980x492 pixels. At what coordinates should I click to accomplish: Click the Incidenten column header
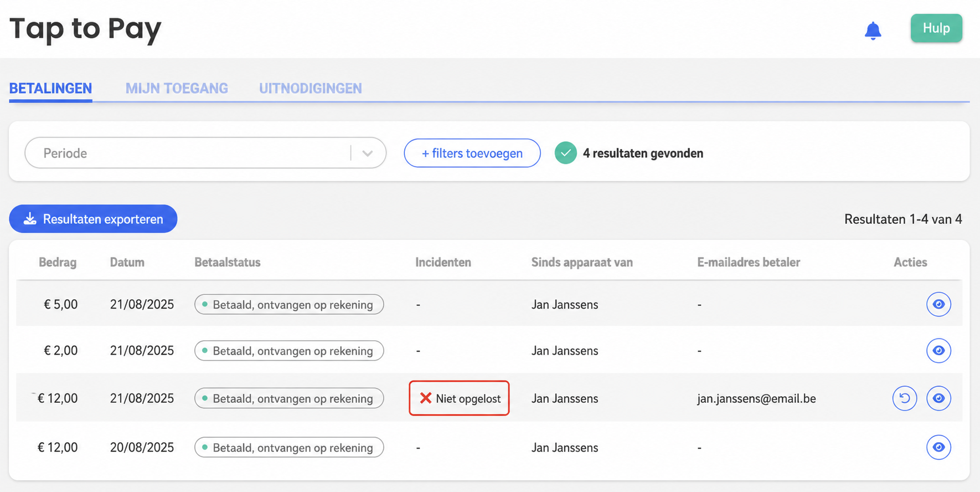click(443, 262)
